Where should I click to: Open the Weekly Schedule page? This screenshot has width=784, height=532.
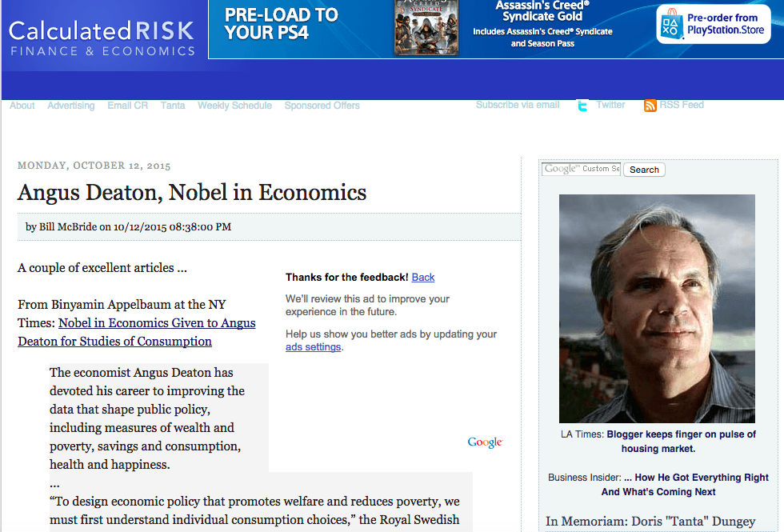coord(234,106)
